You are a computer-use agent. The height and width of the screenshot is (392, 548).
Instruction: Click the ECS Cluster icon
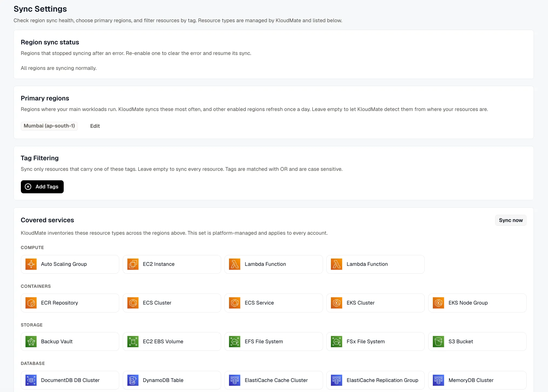[133, 303]
